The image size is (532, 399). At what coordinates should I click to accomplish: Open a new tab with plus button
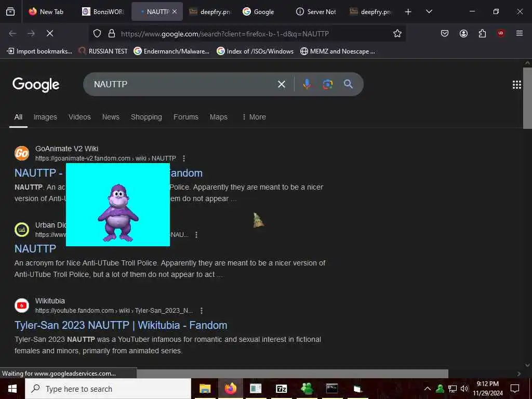408,12
